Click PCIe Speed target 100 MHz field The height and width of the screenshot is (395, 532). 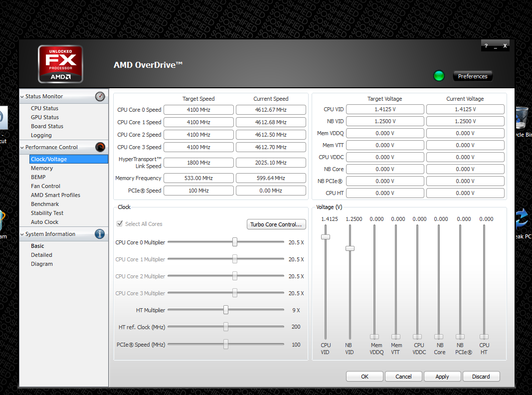click(x=198, y=191)
